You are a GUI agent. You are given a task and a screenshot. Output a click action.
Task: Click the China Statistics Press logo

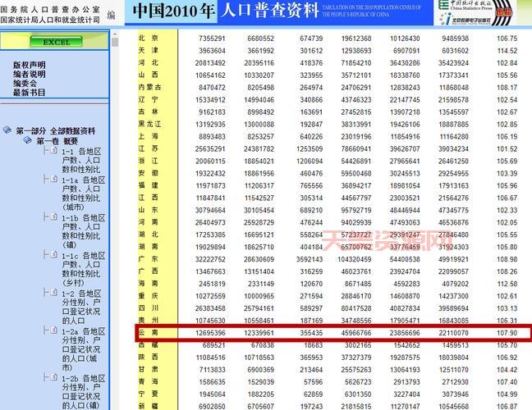coord(467,5)
